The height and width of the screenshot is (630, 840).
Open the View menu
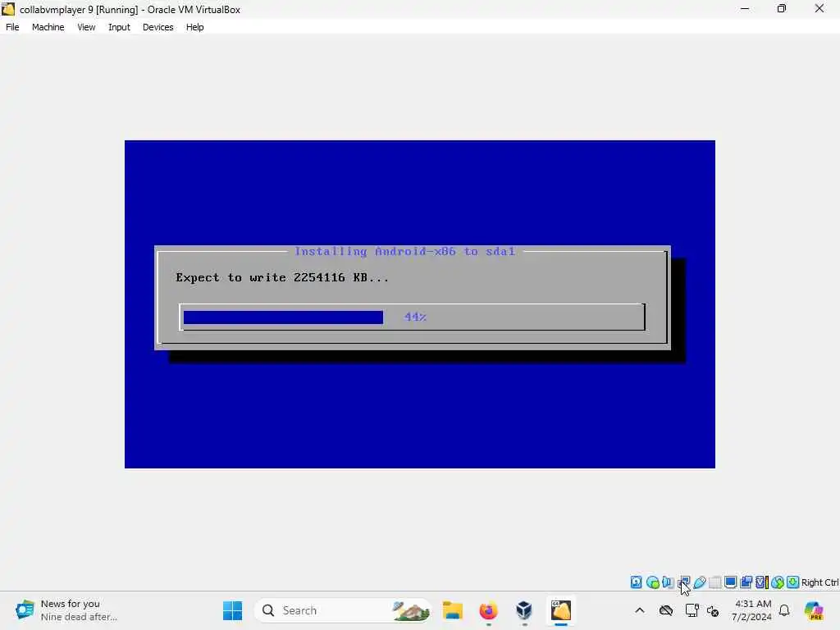coord(86,27)
